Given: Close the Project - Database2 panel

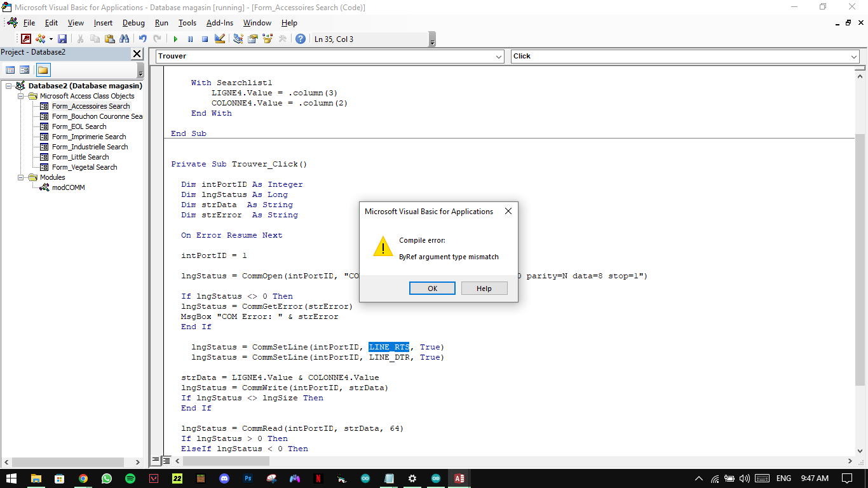Looking at the screenshot, I should (x=137, y=54).
